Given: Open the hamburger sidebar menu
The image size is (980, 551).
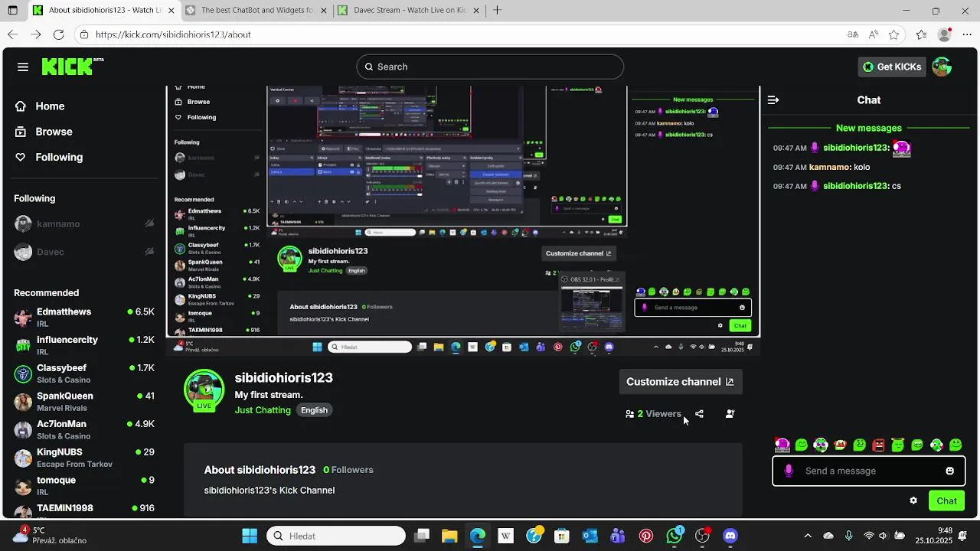Looking at the screenshot, I should [23, 67].
